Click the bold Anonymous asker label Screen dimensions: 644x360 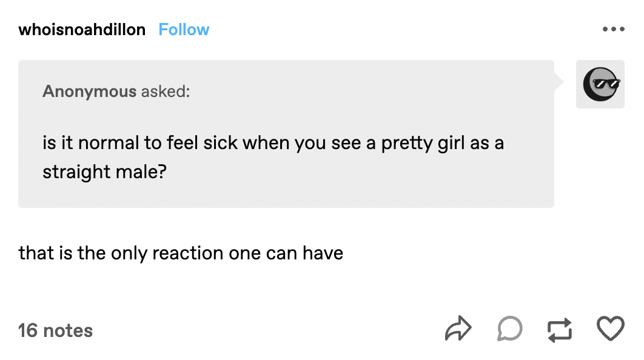pos(89,92)
